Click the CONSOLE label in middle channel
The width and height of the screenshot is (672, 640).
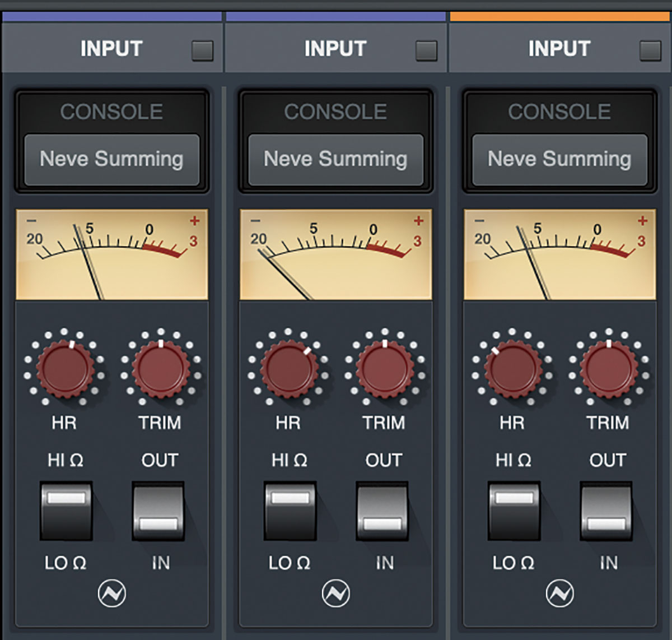tap(335, 112)
